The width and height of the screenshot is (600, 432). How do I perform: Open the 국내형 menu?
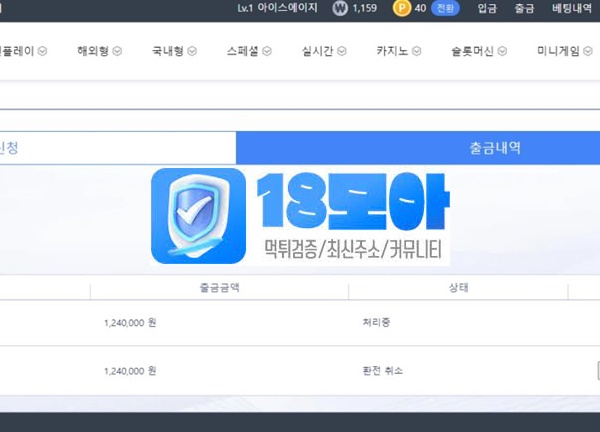coord(168,51)
